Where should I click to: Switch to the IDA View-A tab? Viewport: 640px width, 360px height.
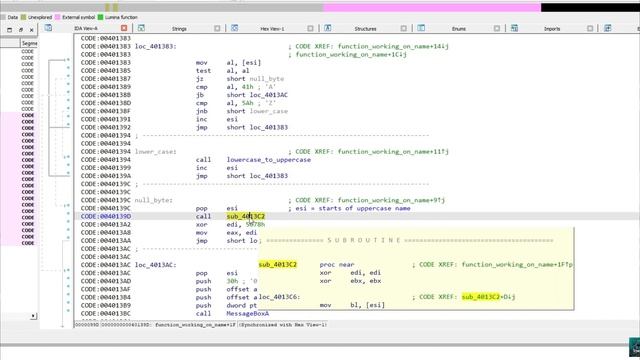pos(86,29)
